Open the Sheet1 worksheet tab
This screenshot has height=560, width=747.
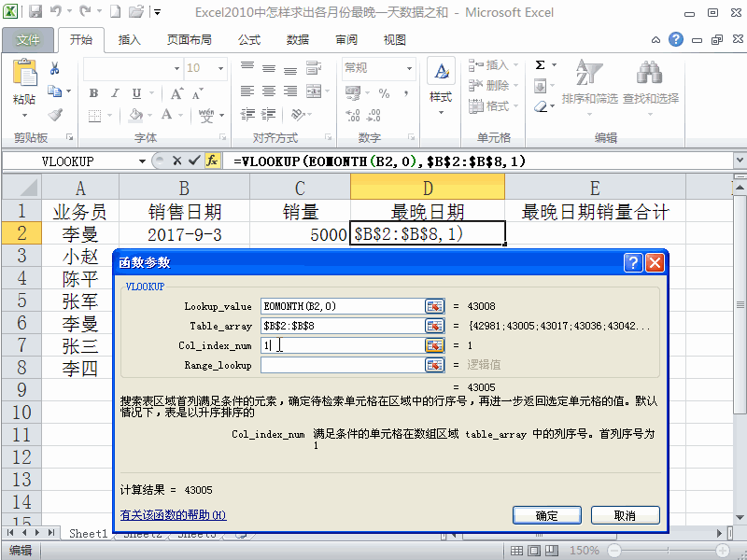(x=88, y=534)
